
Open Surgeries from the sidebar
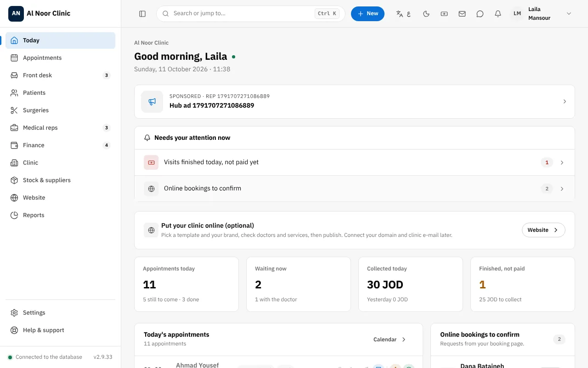(x=60, y=110)
